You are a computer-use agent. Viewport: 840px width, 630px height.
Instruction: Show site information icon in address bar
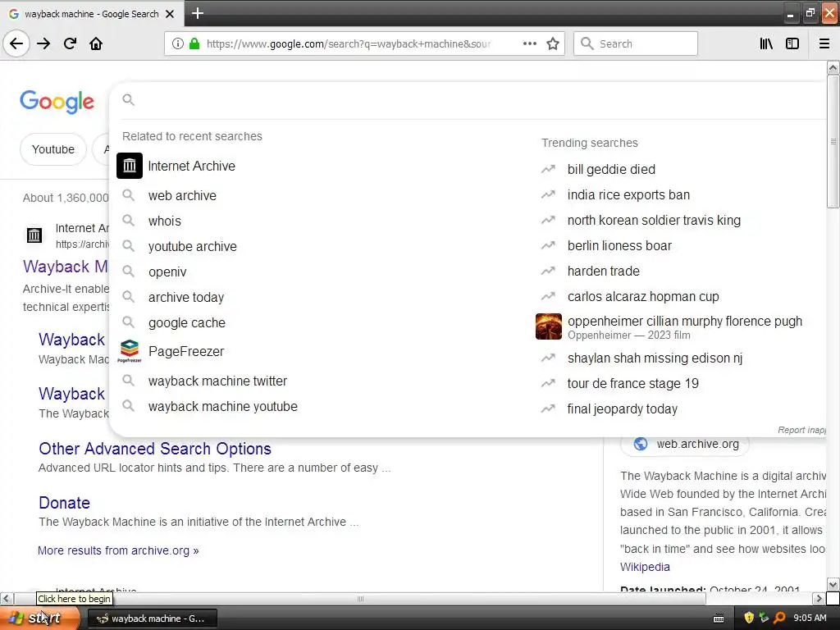coord(178,43)
